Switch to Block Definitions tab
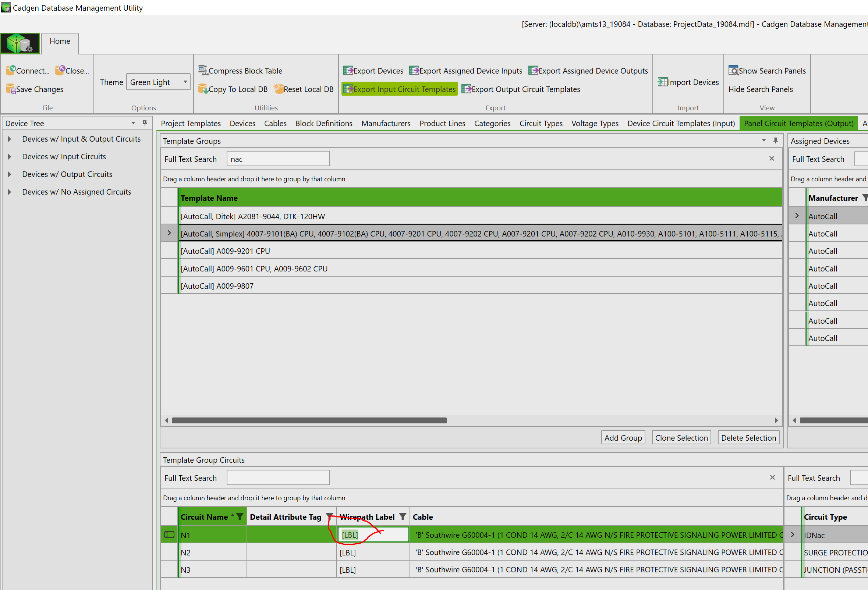Viewport: 868px width, 590px height. tap(324, 123)
